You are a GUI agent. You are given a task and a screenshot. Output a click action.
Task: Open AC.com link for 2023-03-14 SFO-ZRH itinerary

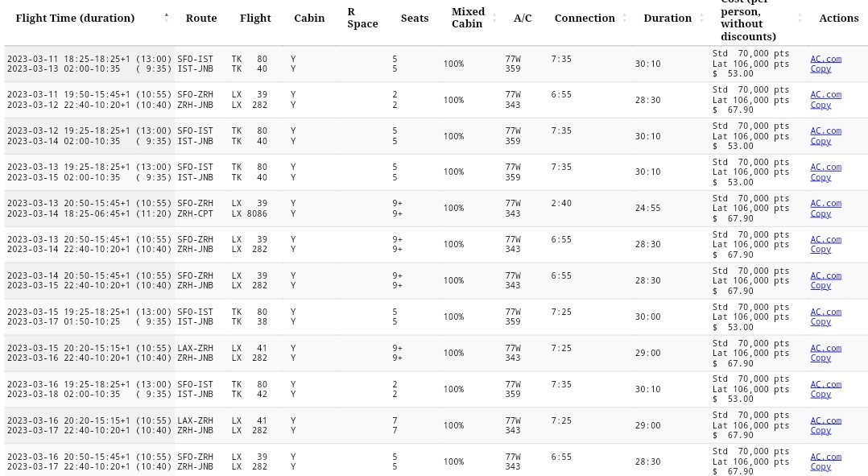click(825, 275)
